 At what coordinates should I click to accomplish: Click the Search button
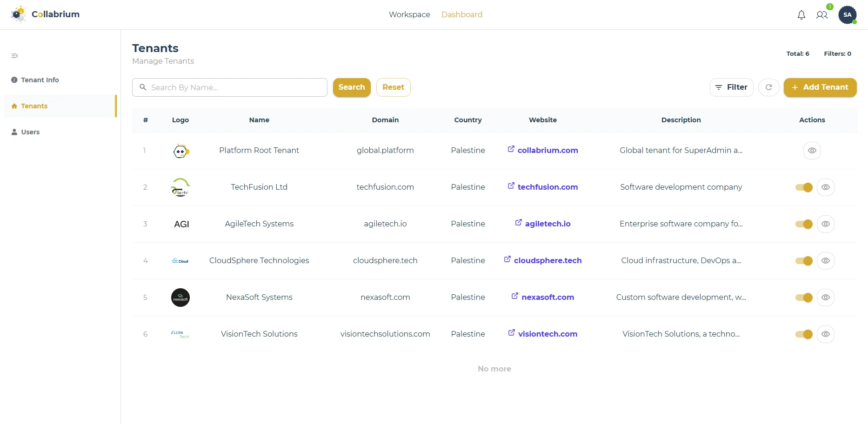[352, 87]
